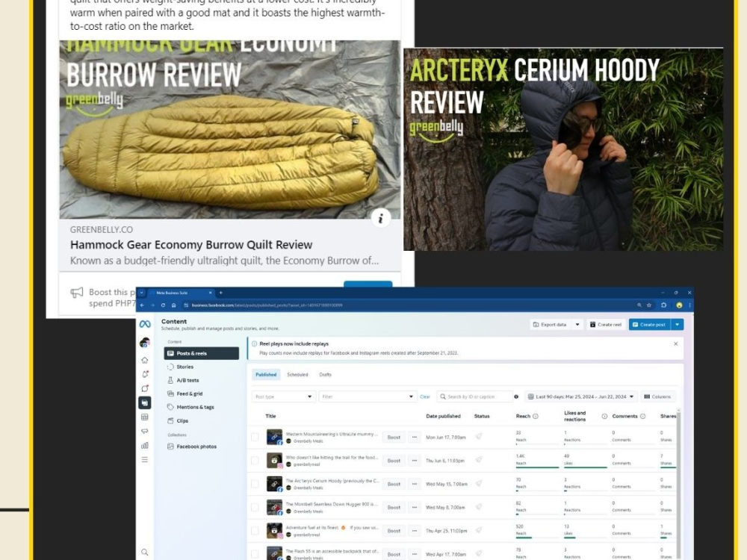
Task: Bookmark the page with the star icon
Action: [649, 305]
